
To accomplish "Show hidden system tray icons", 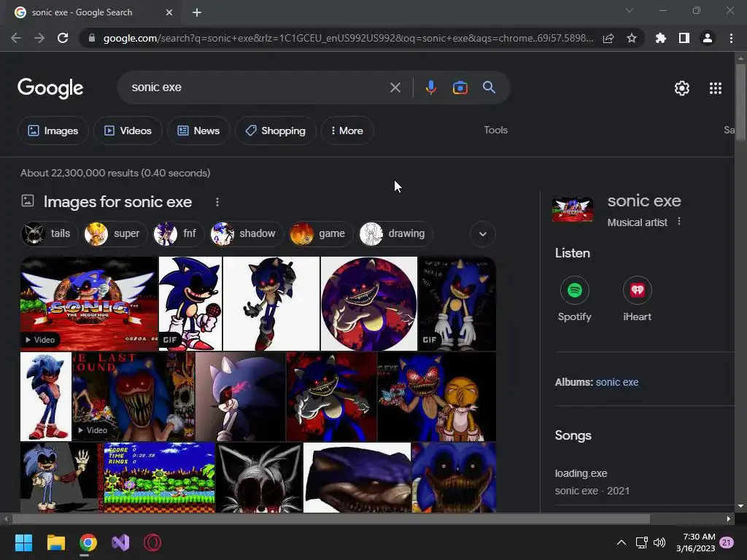I will 622,542.
